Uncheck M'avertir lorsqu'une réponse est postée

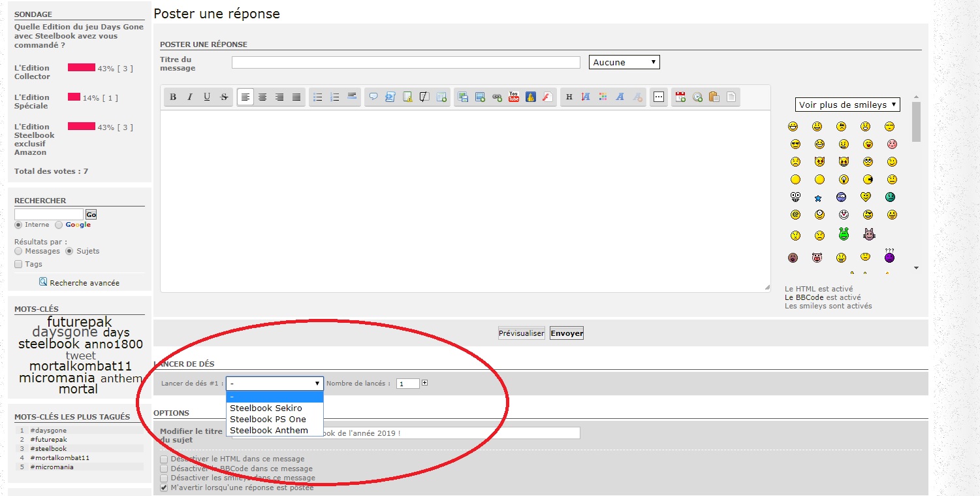164,488
